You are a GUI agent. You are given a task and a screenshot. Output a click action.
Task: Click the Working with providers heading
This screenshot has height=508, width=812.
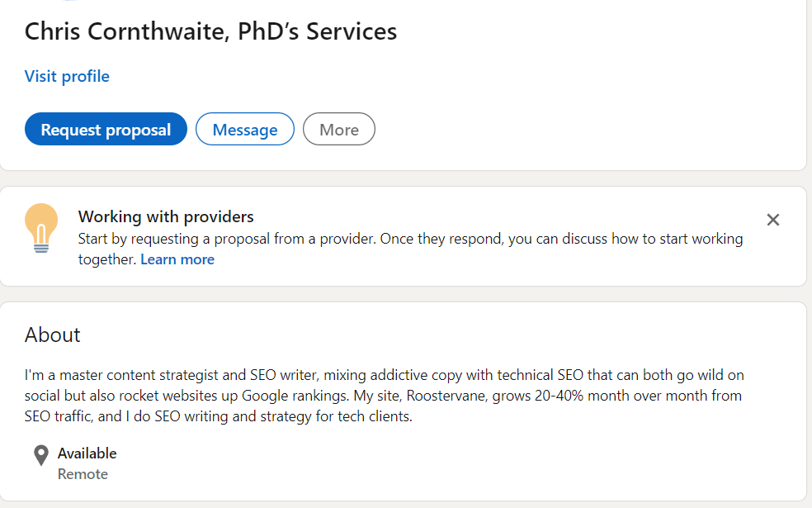(x=166, y=217)
